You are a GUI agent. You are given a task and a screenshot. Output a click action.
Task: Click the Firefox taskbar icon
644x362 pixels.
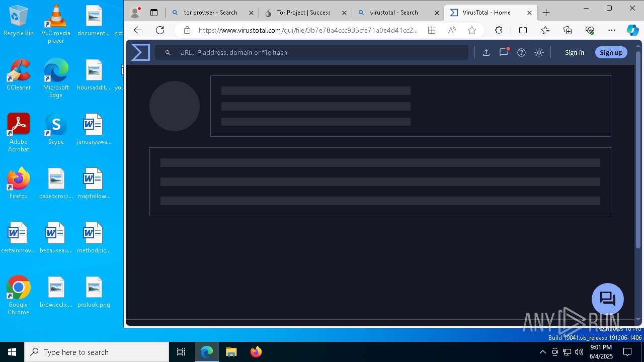pos(256,352)
